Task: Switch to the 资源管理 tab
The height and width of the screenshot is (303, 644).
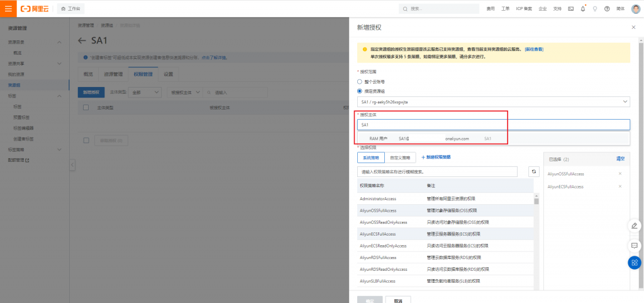Action: pyautogui.click(x=113, y=74)
